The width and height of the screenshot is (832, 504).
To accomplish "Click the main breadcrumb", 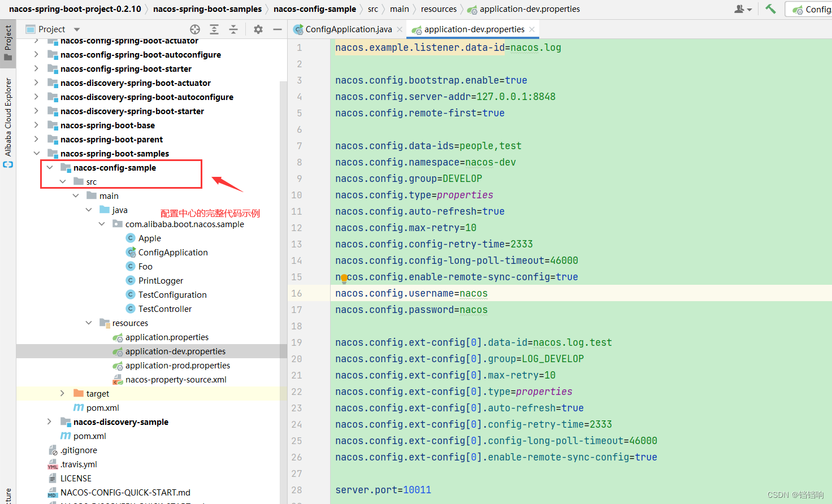I will (400, 9).
